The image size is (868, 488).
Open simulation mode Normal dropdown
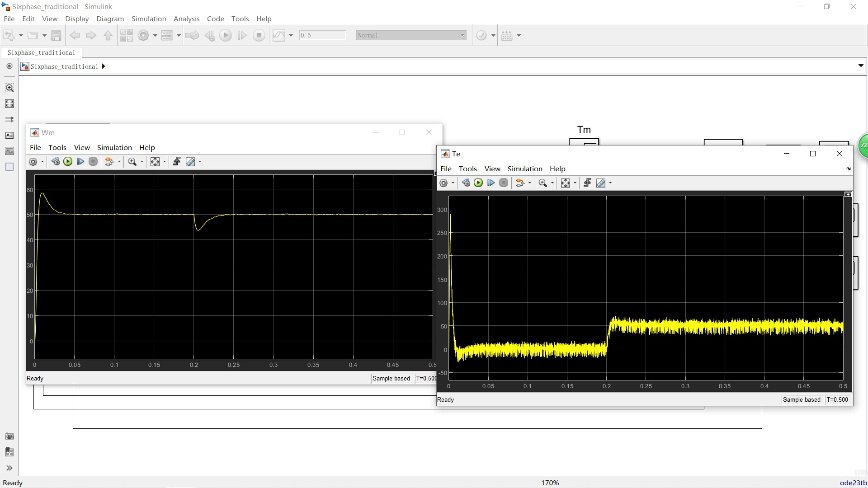(410, 35)
